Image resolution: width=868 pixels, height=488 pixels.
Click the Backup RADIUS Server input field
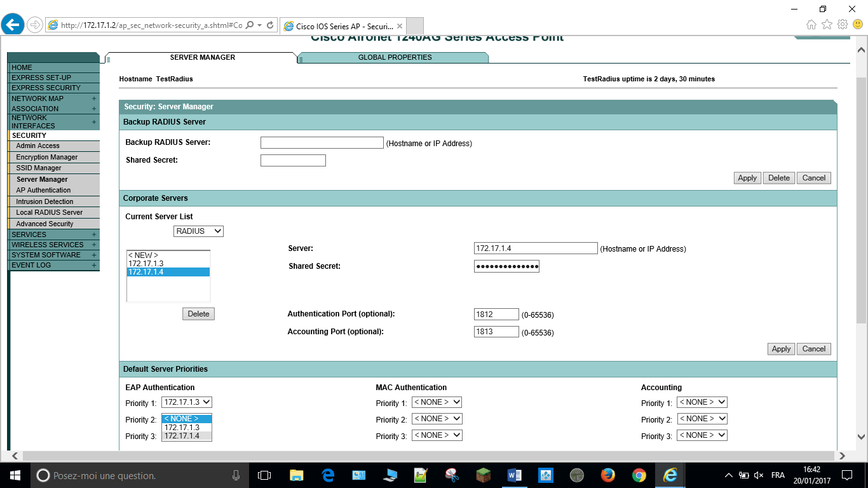click(322, 143)
